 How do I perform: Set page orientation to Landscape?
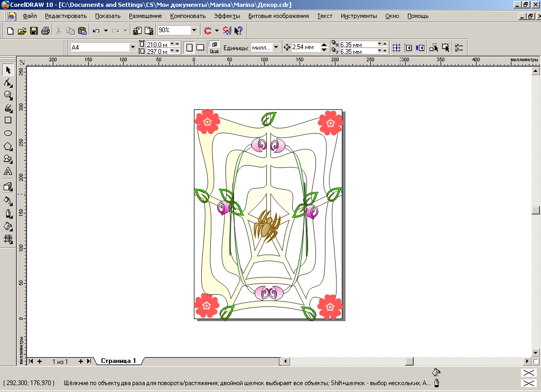pyautogui.click(x=200, y=48)
